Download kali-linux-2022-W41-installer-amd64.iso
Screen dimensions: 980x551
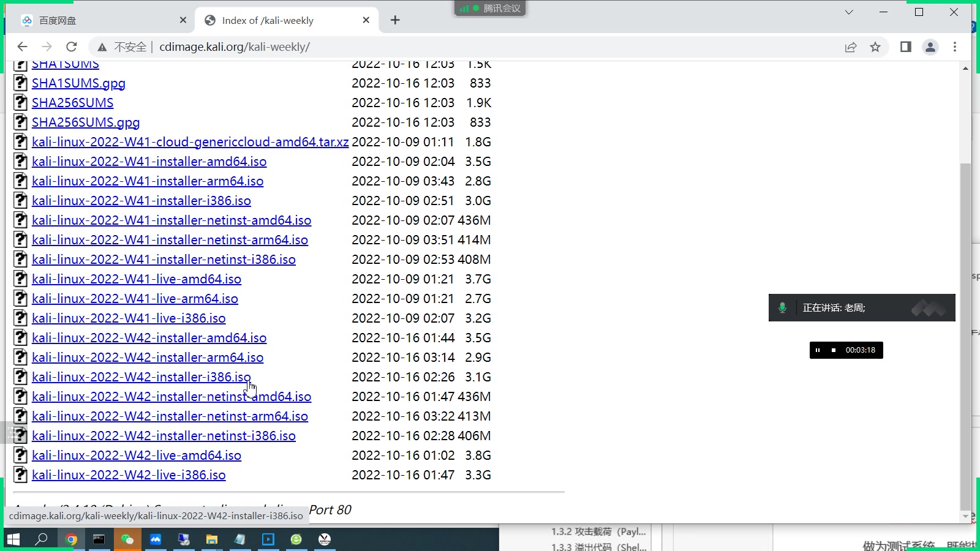click(149, 162)
